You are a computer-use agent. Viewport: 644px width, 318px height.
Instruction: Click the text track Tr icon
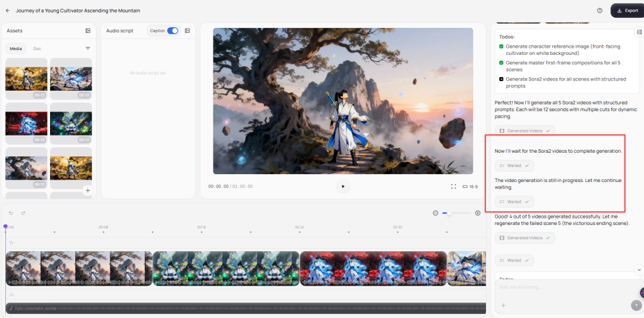[11, 243]
